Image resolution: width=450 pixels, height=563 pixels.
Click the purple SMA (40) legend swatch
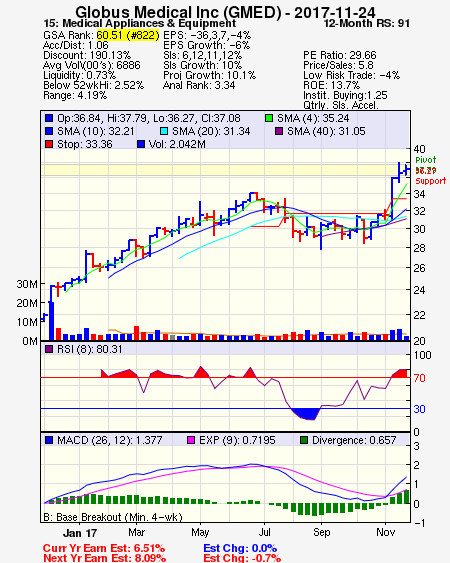point(279,131)
